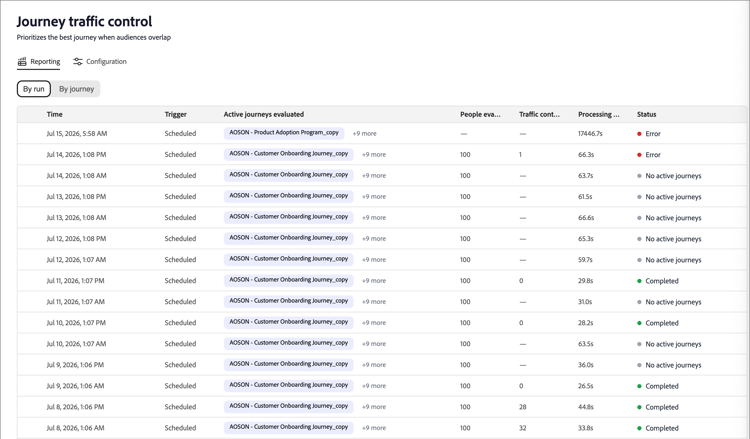The height and width of the screenshot is (439, 750).
Task: Expand +9 more for Jul 10 1:07 PM run
Action: tap(374, 323)
